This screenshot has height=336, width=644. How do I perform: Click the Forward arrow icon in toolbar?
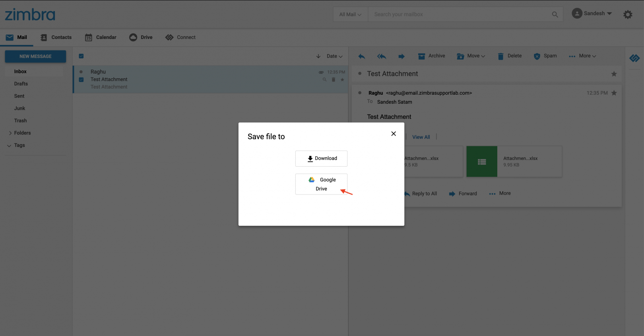coord(402,56)
